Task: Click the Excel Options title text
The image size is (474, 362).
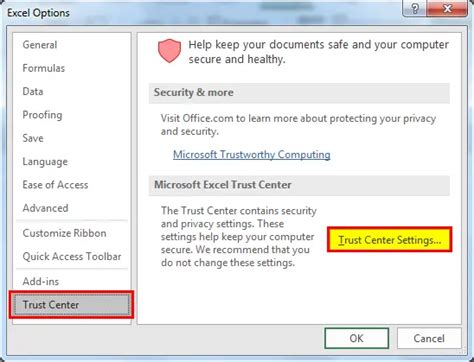Action: point(38,13)
